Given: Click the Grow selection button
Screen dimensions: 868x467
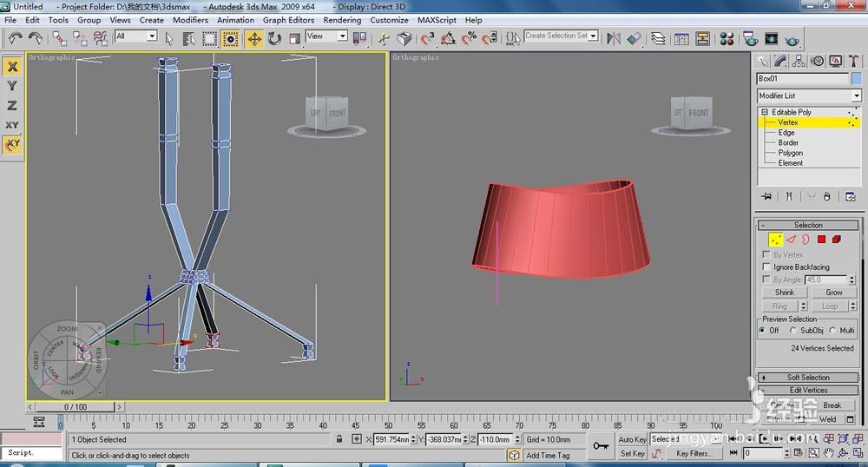Looking at the screenshot, I should coord(833,293).
